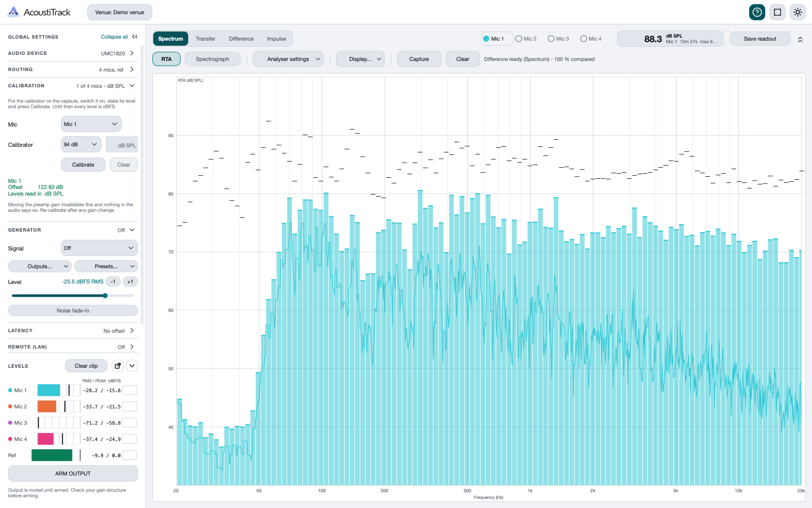Screen dimensions: 812x508
Task: Click the AcoustiTrack logo
Action: (x=40, y=12)
